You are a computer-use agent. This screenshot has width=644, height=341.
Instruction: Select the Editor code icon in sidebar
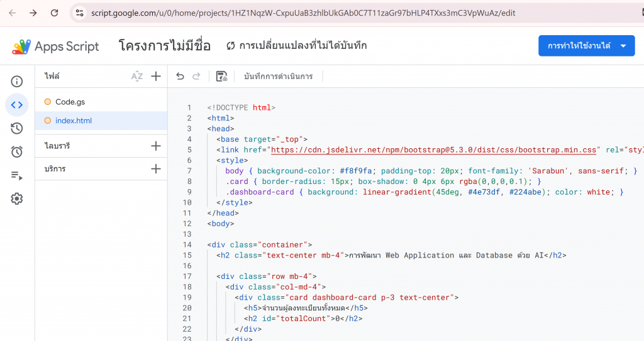[x=17, y=105]
